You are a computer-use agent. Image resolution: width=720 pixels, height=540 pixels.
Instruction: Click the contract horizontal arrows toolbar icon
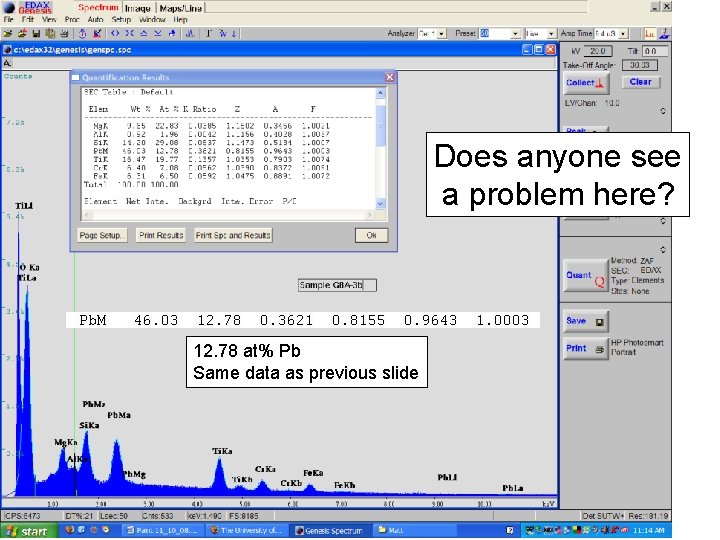point(129,34)
